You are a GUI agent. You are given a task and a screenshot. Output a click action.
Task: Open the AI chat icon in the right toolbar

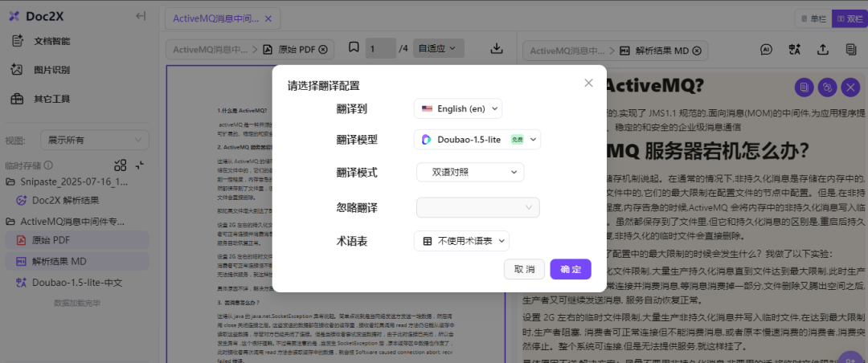767,49
